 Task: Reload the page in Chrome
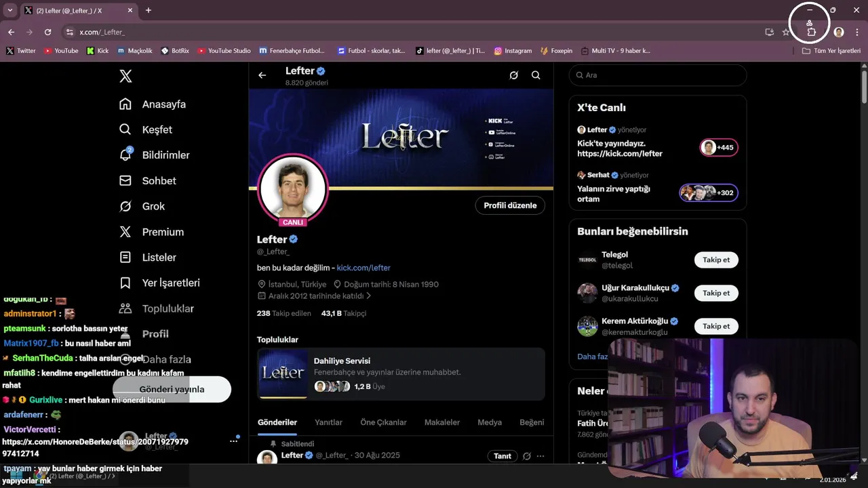47,32
